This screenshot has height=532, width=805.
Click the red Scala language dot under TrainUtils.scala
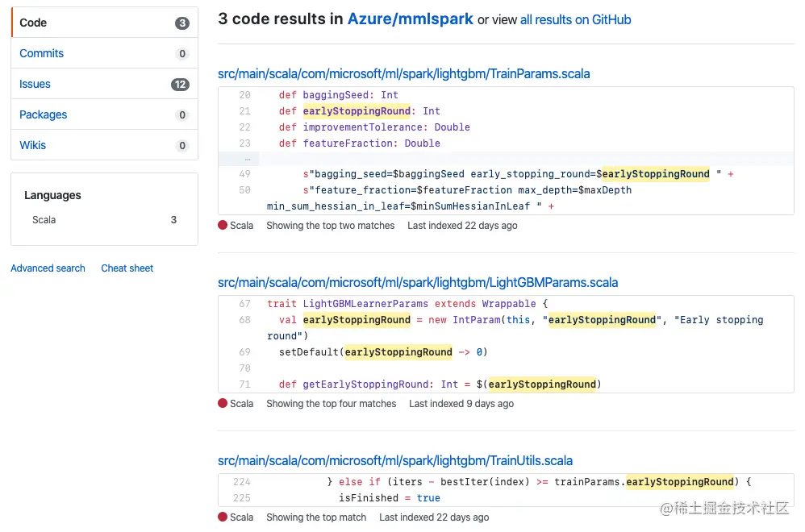pyautogui.click(x=223, y=517)
